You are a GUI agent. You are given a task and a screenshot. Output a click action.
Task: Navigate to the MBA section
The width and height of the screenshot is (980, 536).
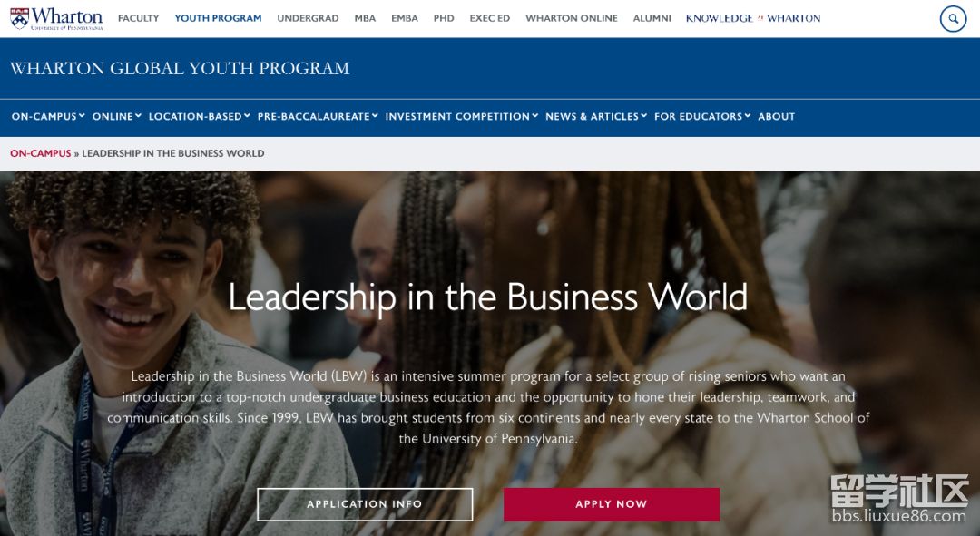[x=365, y=18]
